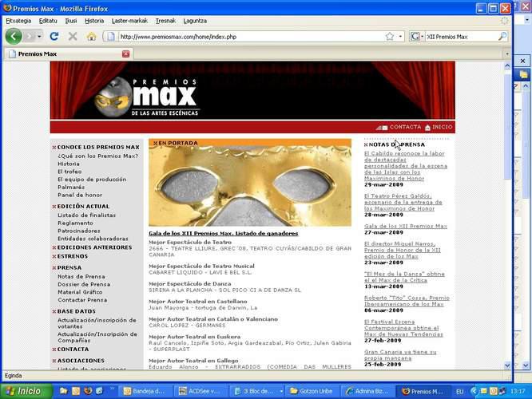532x399 pixels.
Task: Open the back/forward history dropdown arrow
Action: 40,36
